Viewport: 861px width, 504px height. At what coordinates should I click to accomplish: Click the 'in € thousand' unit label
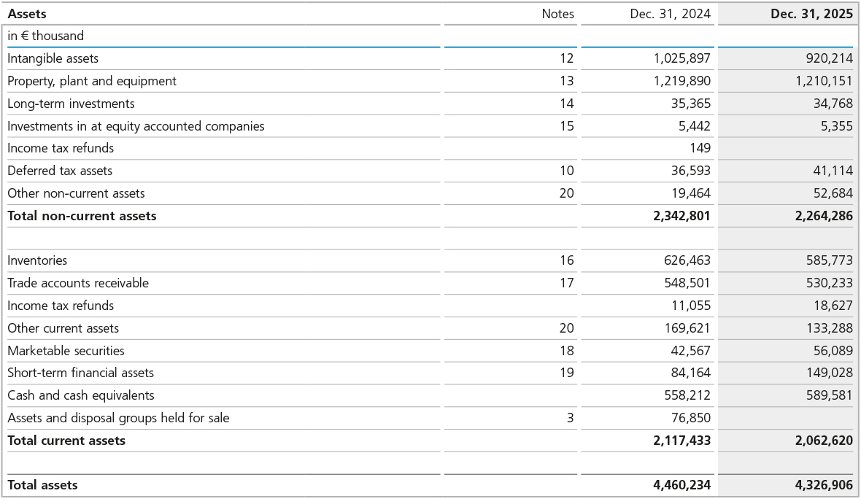pos(45,36)
